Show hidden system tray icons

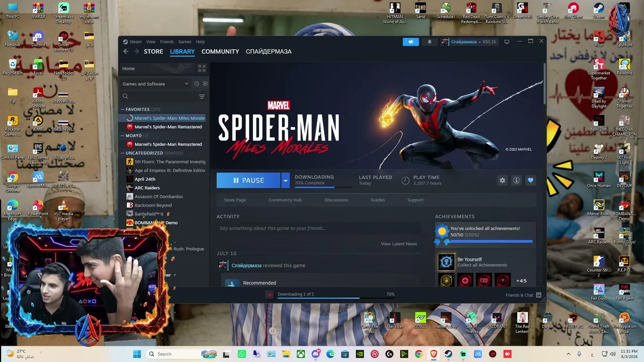(569, 354)
